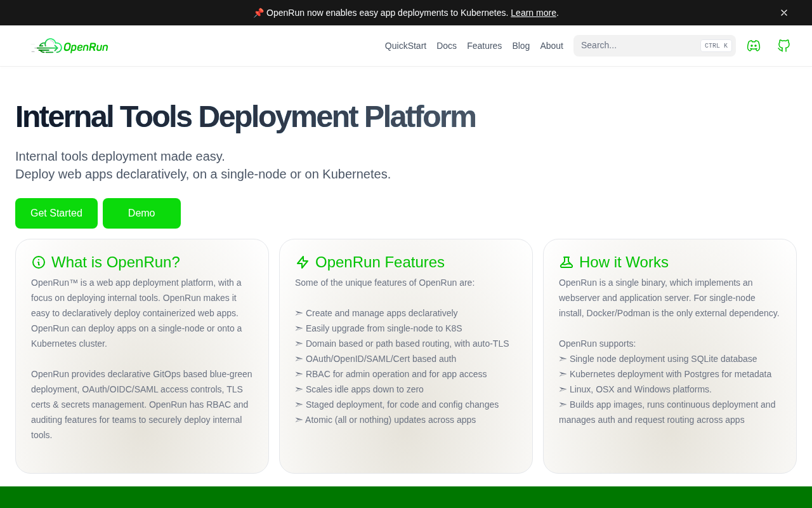
Task: Open the Features nav link
Action: click(x=484, y=46)
